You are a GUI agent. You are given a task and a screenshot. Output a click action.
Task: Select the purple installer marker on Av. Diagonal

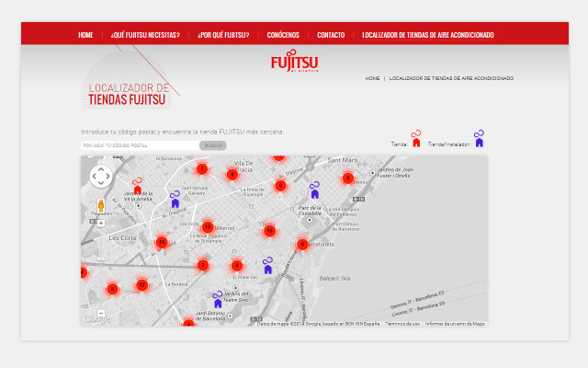(175, 199)
